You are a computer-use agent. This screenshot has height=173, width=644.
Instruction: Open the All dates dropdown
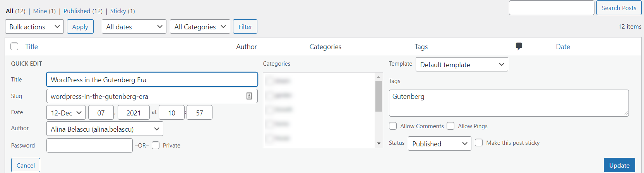tap(134, 27)
